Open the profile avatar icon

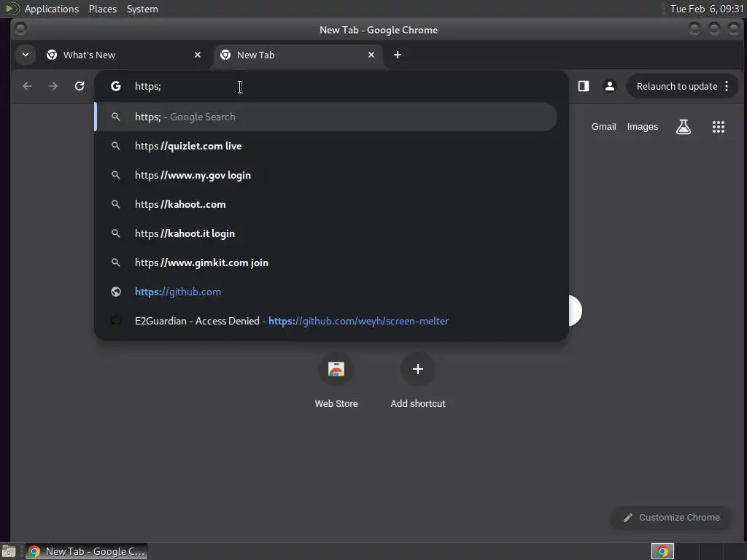pyautogui.click(x=609, y=86)
